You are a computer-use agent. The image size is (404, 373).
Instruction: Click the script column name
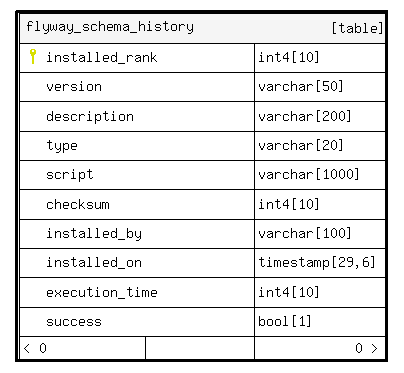pos(70,175)
